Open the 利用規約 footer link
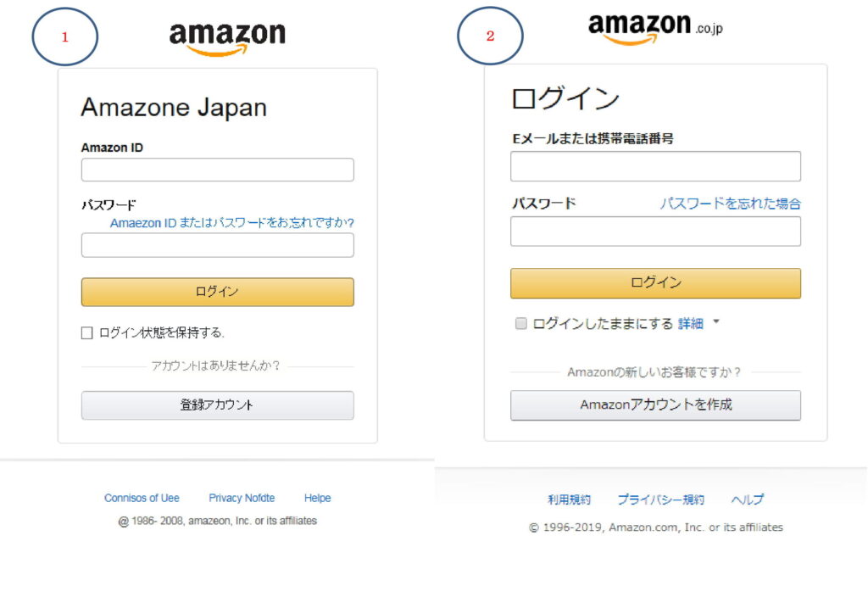This screenshot has height=614, width=868. (x=569, y=500)
